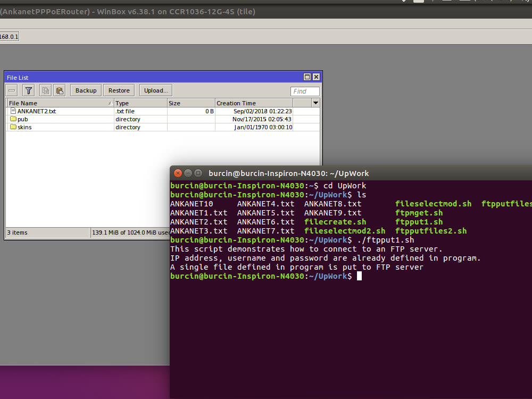The image size is (532, 399).
Task: Select the ANKANET2.txt file icon
Action: (13, 111)
